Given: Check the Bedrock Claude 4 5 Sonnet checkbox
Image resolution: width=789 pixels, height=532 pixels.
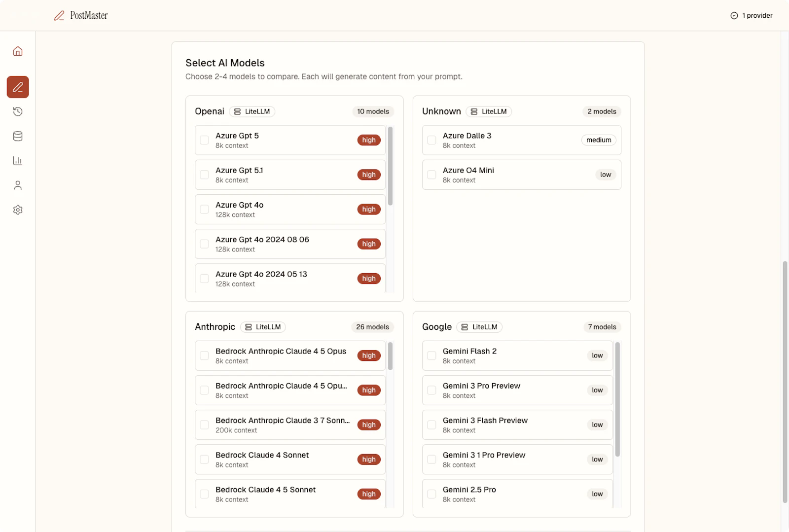Looking at the screenshot, I should pyautogui.click(x=204, y=494).
